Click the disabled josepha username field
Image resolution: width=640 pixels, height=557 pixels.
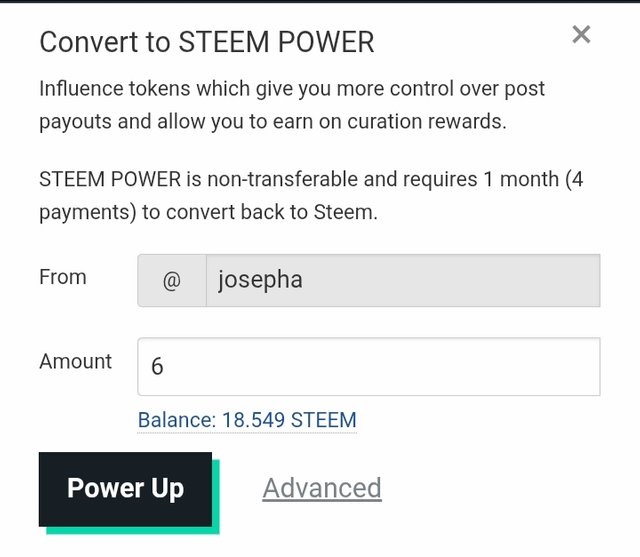coord(403,280)
